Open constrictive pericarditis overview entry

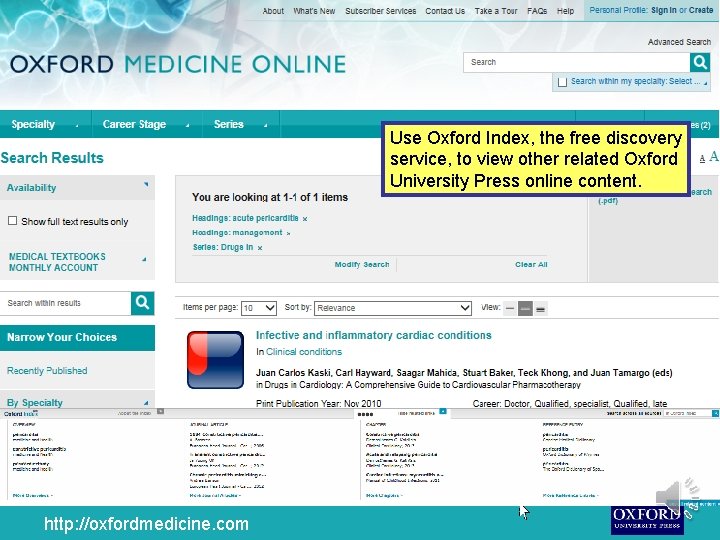[x=39, y=449]
